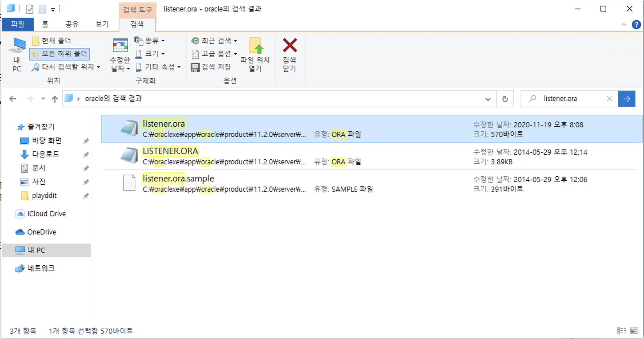Switch to the 보기 ribbon tab
Screen dimensions: 644x339
[102, 24]
